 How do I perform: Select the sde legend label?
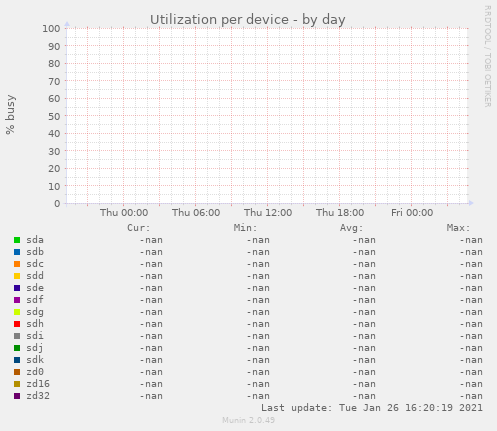point(35,288)
